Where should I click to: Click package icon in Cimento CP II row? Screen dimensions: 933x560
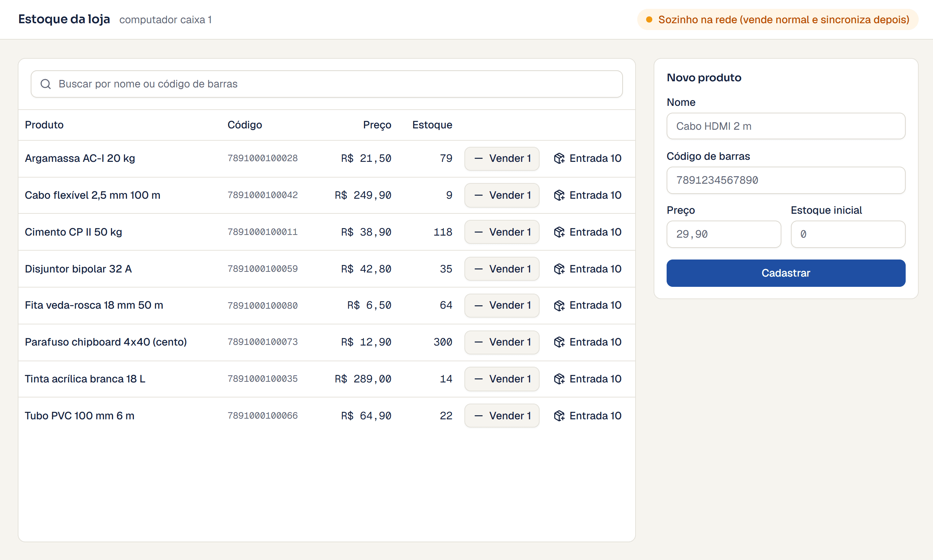pyautogui.click(x=559, y=232)
